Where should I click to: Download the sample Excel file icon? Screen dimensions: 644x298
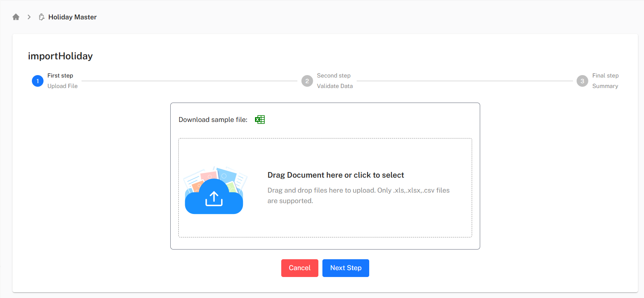pyautogui.click(x=260, y=120)
